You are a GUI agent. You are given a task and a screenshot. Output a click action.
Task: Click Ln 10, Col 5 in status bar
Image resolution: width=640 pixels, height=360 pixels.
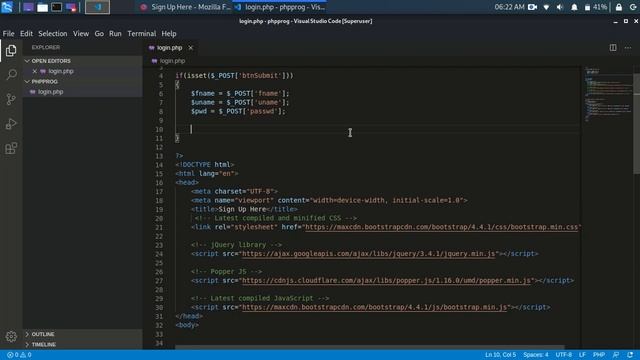(500, 355)
